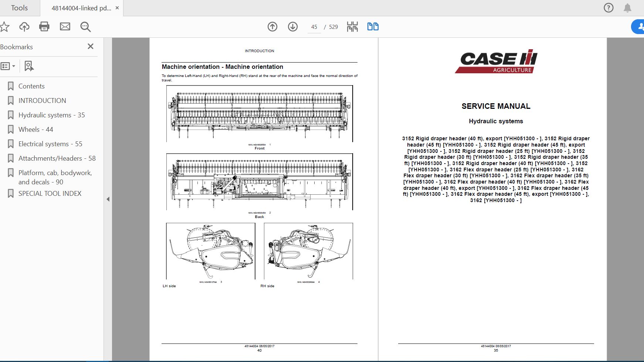644x362 pixels.
Task: Collapse the bookmarks pane with side arrow
Action: [x=108, y=199]
